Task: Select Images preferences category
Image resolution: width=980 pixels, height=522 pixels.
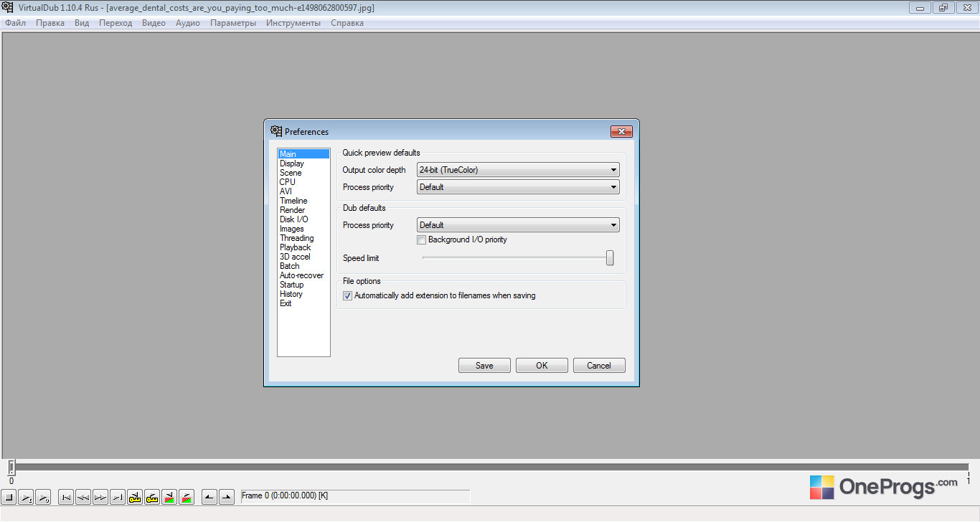Action: 303,229
